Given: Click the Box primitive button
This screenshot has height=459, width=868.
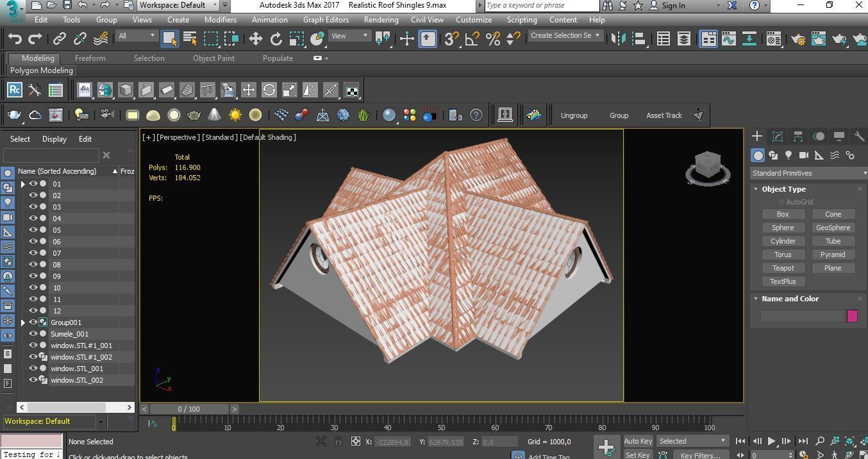Looking at the screenshot, I should (x=783, y=214).
